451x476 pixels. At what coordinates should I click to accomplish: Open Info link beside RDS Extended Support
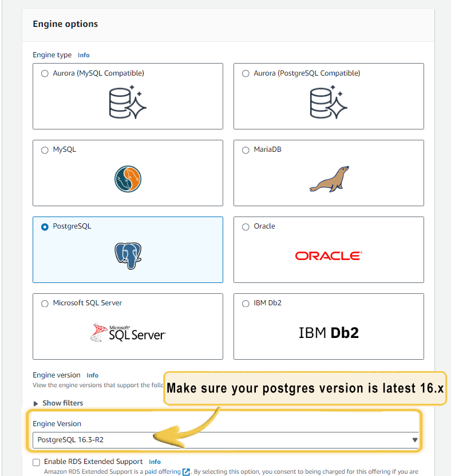point(155,462)
